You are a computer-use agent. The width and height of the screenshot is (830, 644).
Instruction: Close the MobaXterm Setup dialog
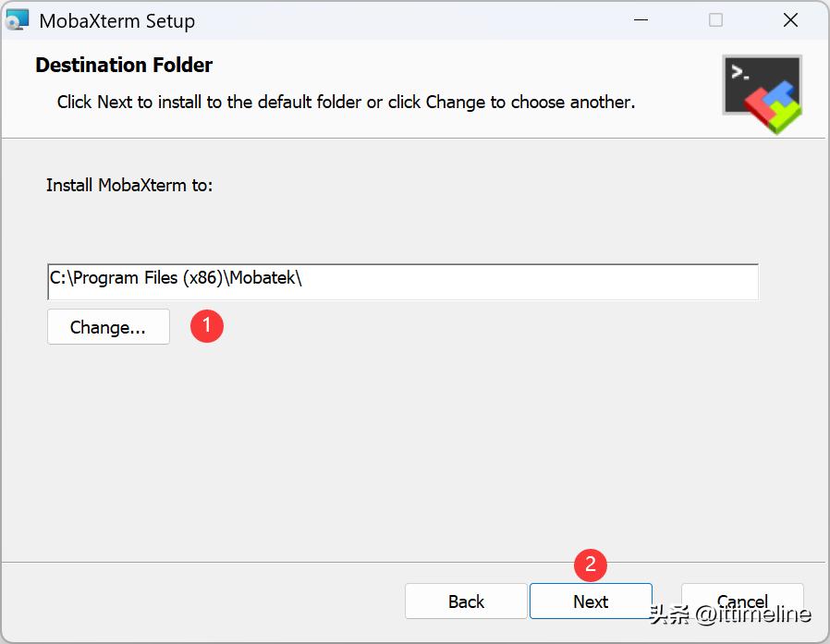[790, 20]
